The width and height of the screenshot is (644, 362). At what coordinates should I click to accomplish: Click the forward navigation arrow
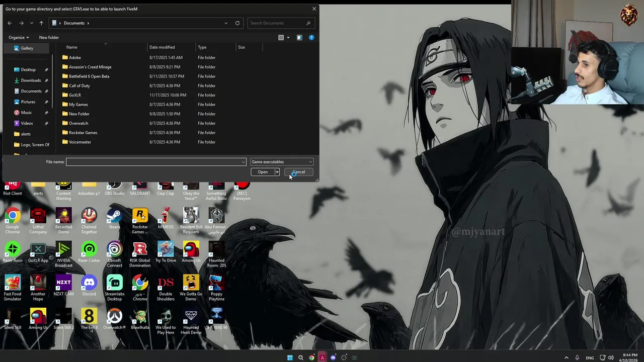tap(21, 23)
